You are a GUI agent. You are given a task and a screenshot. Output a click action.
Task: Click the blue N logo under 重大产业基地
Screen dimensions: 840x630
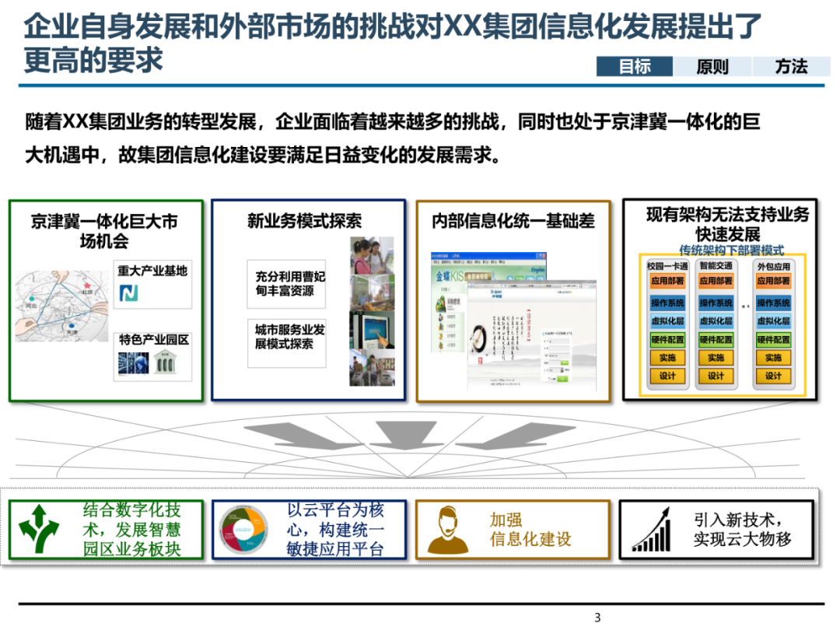(128, 292)
